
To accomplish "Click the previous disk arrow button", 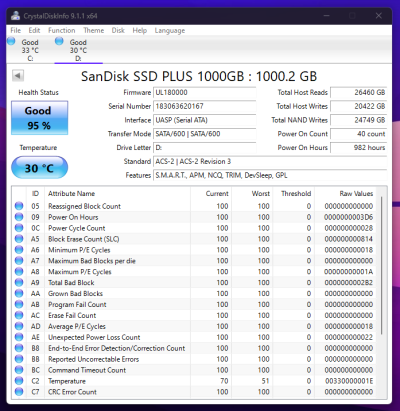I will click(x=18, y=76).
